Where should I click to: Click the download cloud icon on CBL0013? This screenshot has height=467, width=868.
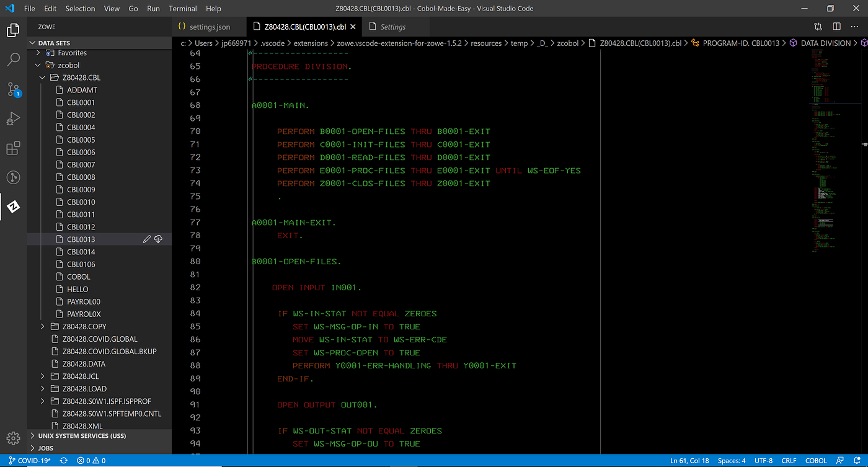pyautogui.click(x=159, y=239)
